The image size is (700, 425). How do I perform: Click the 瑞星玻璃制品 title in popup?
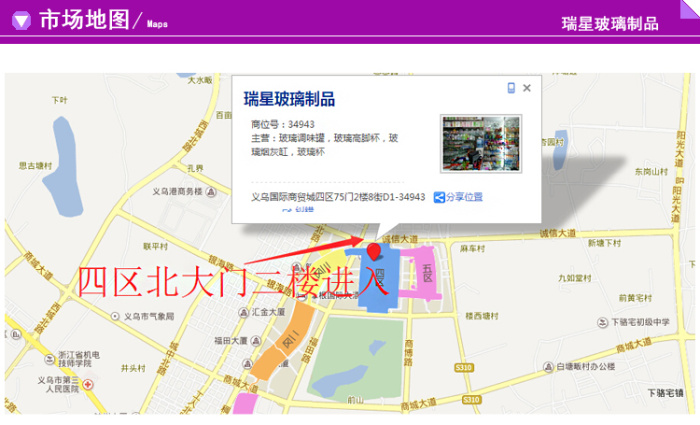click(289, 99)
